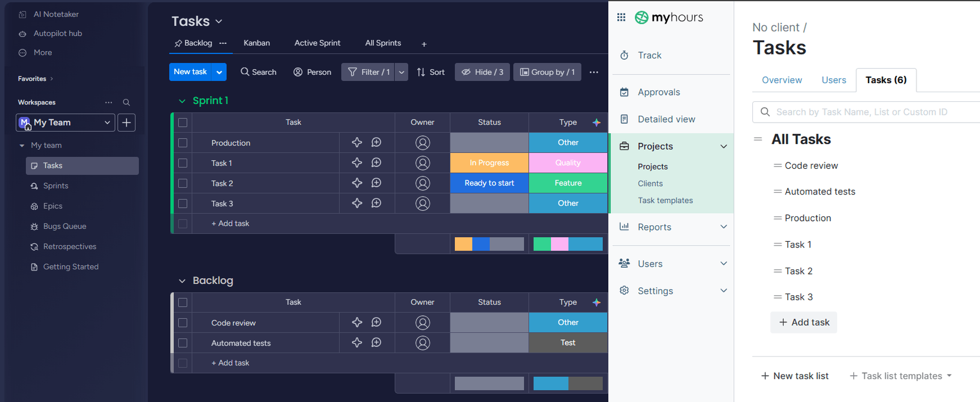Collapse the Sprint 1 group
The width and height of the screenshot is (980, 402).
[x=182, y=101]
